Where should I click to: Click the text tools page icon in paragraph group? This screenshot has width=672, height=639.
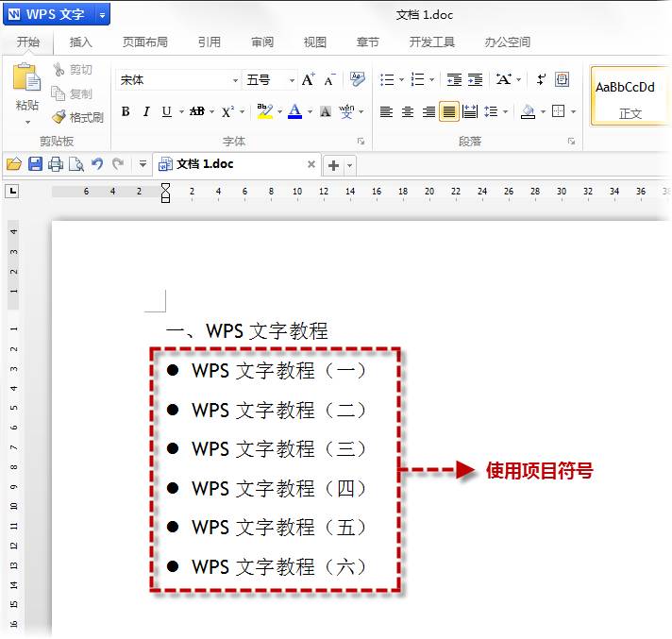point(562,79)
